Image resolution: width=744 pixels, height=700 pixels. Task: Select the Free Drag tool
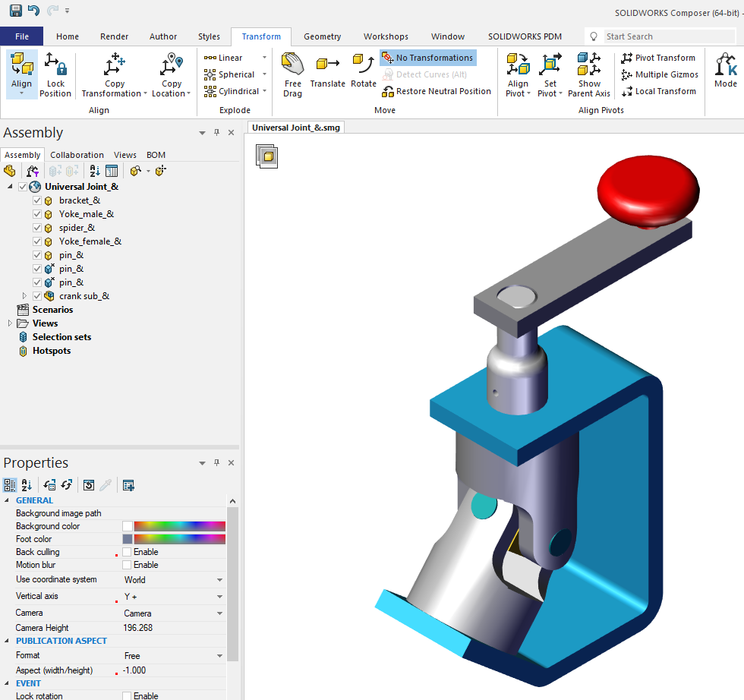[292, 74]
